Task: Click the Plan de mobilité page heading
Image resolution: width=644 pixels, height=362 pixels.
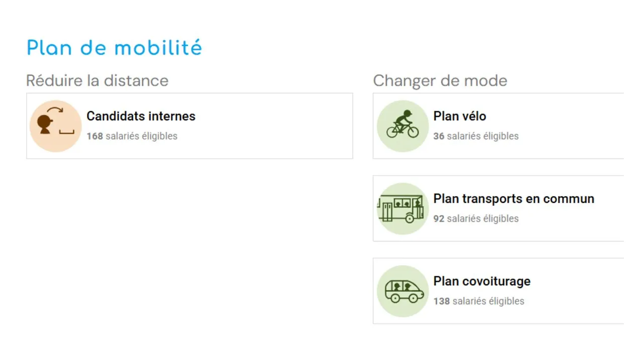Action: [114, 48]
